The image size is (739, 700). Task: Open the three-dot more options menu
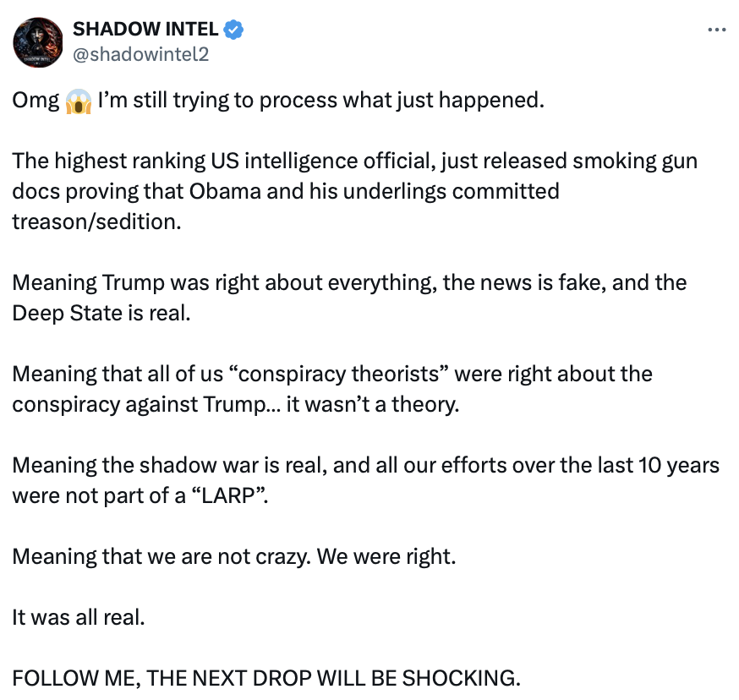[715, 30]
